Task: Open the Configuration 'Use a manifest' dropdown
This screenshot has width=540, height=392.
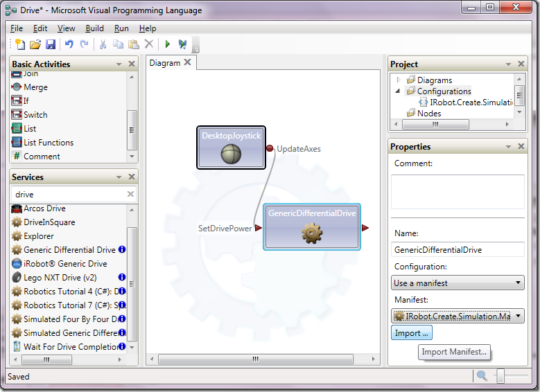Action: pos(457,283)
